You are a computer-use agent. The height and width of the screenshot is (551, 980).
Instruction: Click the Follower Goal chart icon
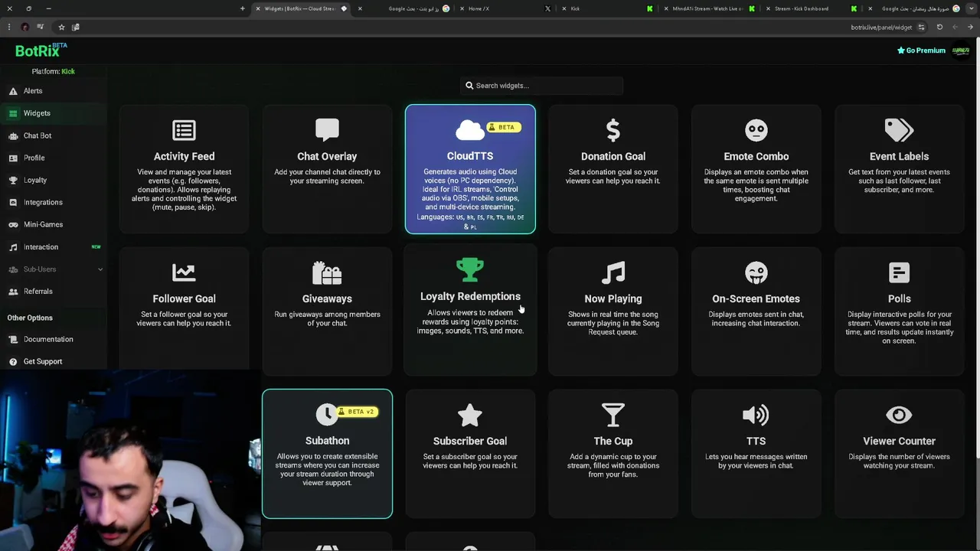click(x=184, y=272)
